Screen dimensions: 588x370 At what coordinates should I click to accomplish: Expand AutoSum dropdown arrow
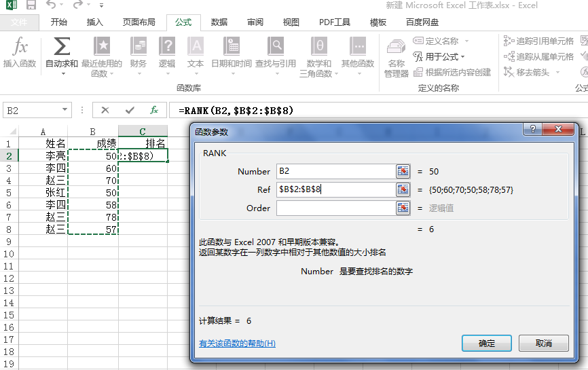(63, 74)
